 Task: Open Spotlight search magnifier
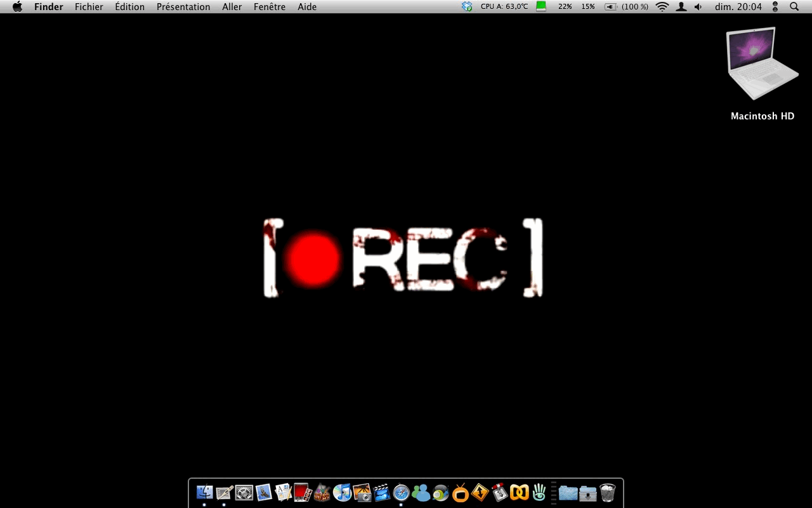(794, 6)
